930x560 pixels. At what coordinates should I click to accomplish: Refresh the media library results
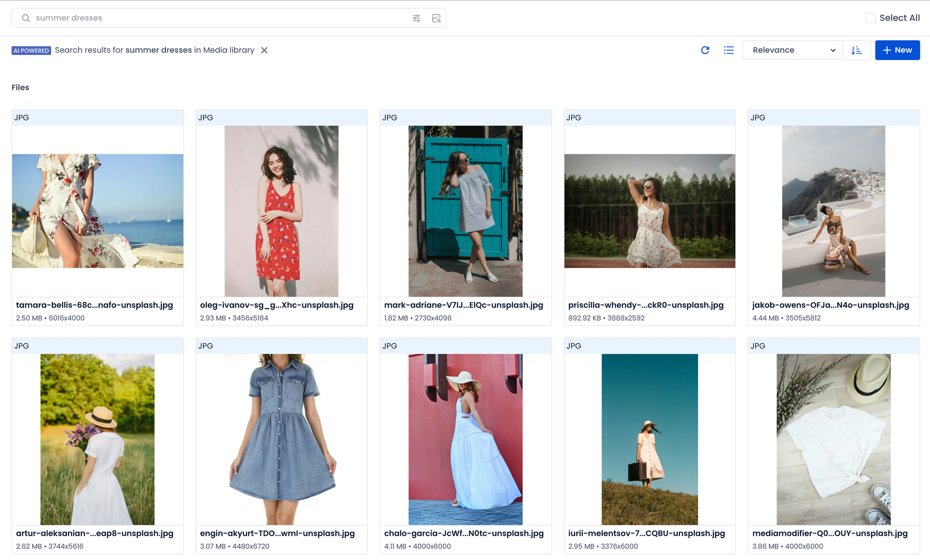pyautogui.click(x=705, y=50)
